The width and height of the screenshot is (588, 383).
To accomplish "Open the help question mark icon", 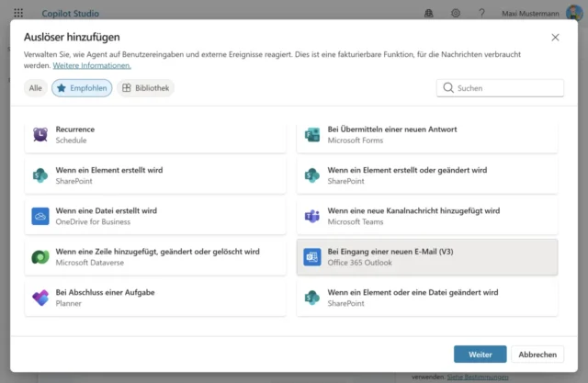I will (482, 14).
